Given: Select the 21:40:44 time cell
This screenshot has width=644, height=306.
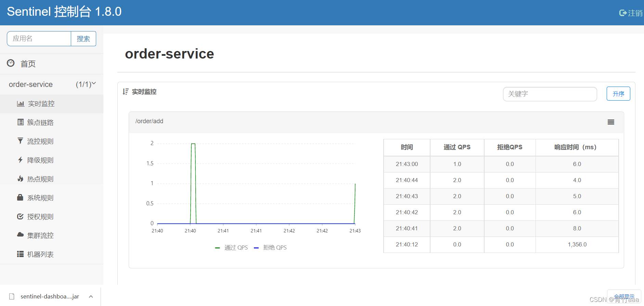Looking at the screenshot, I should (x=407, y=180).
